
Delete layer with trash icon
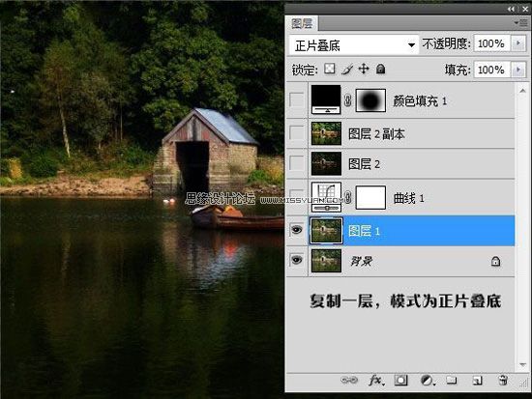click(503, 380)
